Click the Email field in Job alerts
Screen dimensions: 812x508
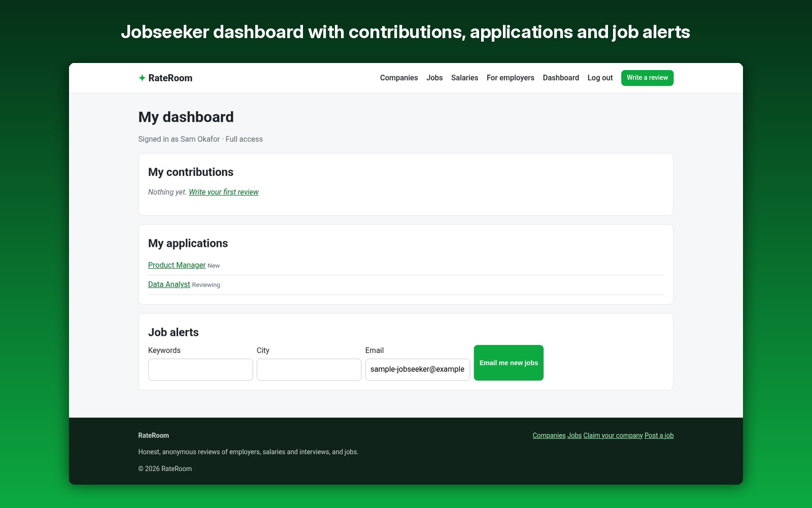click(418, 369)
